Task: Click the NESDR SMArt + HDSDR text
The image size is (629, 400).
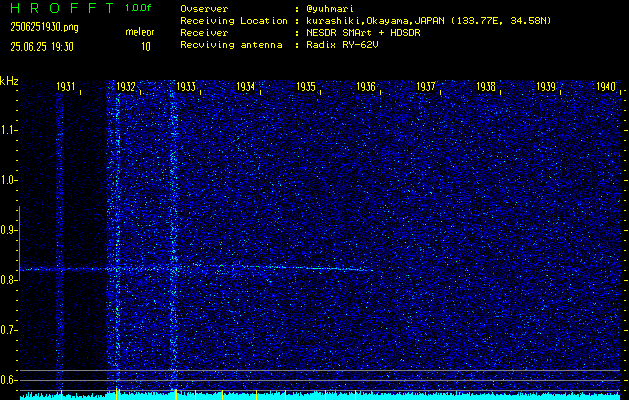Action: (x=363, y=33)
